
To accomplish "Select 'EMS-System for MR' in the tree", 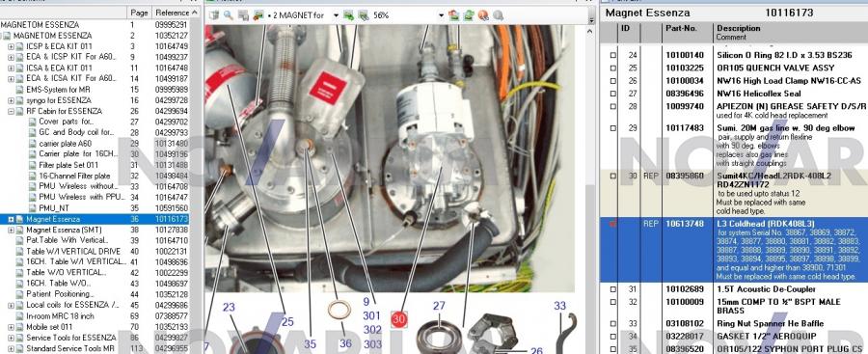I will click(58, 90).
